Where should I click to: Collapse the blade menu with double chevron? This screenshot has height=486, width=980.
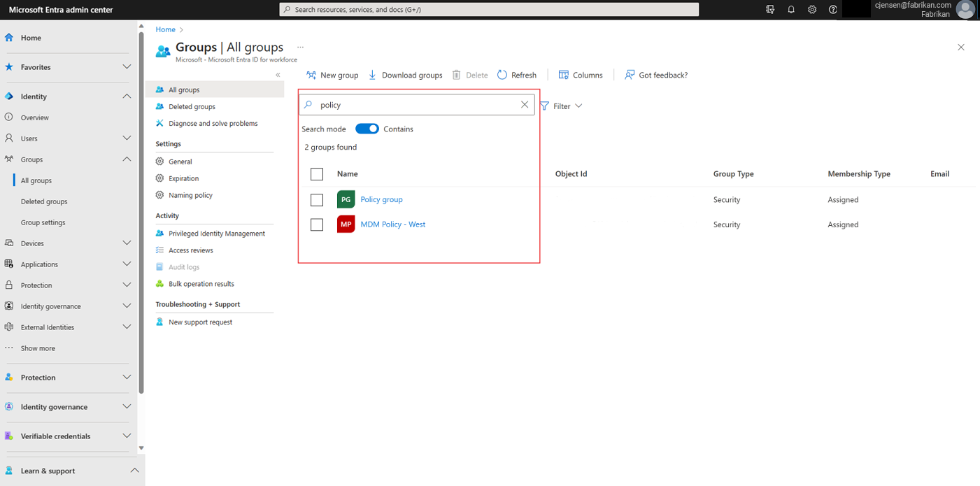[278, 75]
